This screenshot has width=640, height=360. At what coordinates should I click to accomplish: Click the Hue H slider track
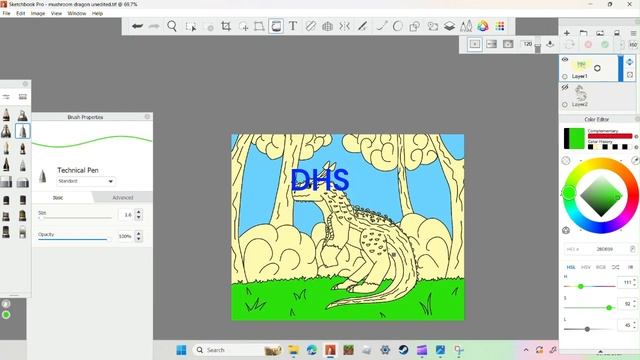point(590,287)
